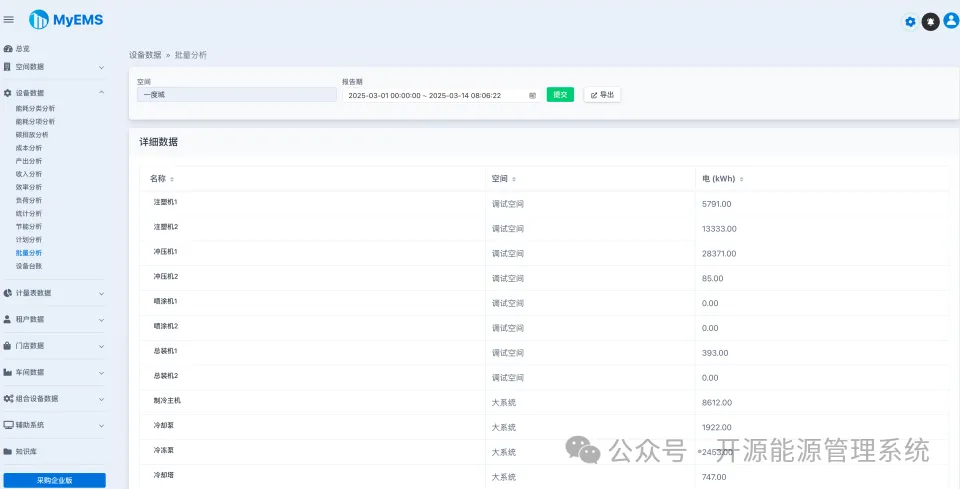The height and width of the screenshot is (489, 960).
Task: Click the 注塑机2 name cell
Action: 166,227
